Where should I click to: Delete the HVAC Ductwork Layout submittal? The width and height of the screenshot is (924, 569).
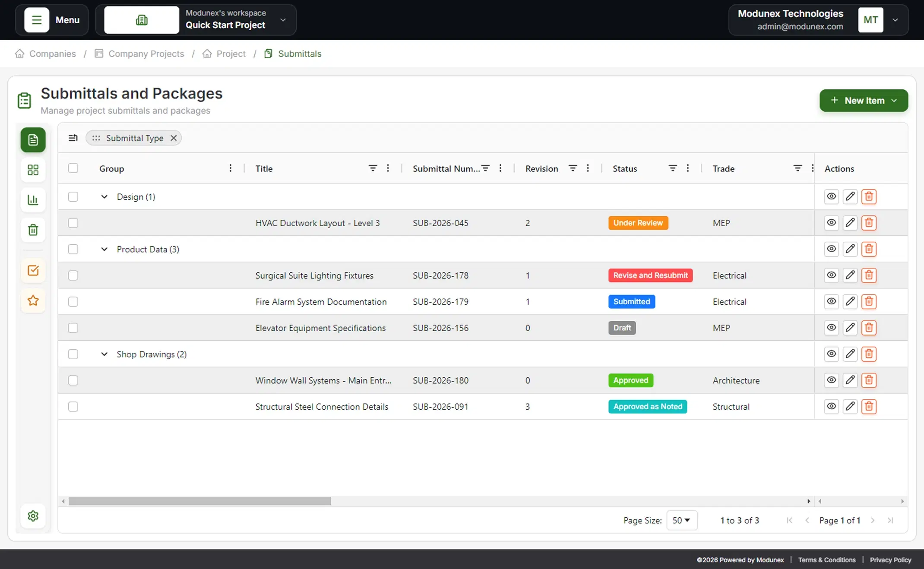pos(869,223)
